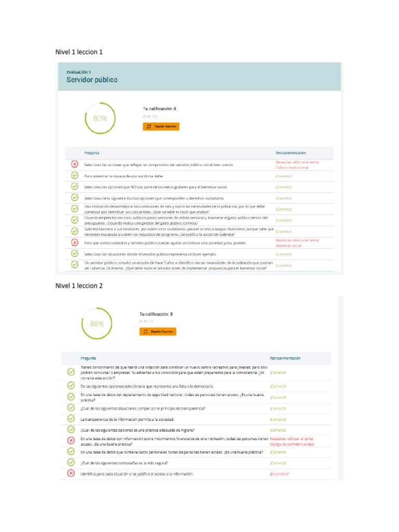Viewport: 399px width, 532px height.
Task: Click green check beside 'principio de transparencia' question
Action: 71,407
